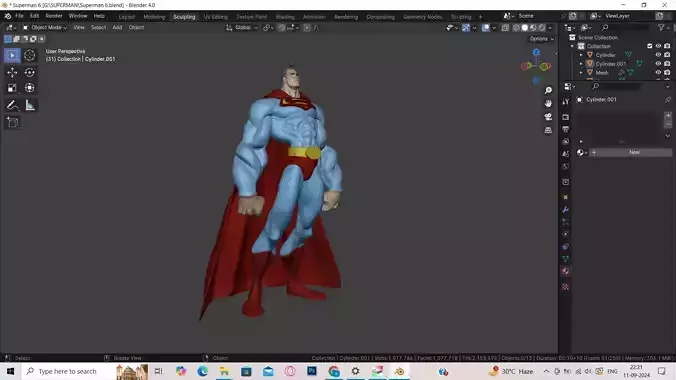676x380 pixels.
Task: Switch to the Modeling workspace tab
Action: 154,17
